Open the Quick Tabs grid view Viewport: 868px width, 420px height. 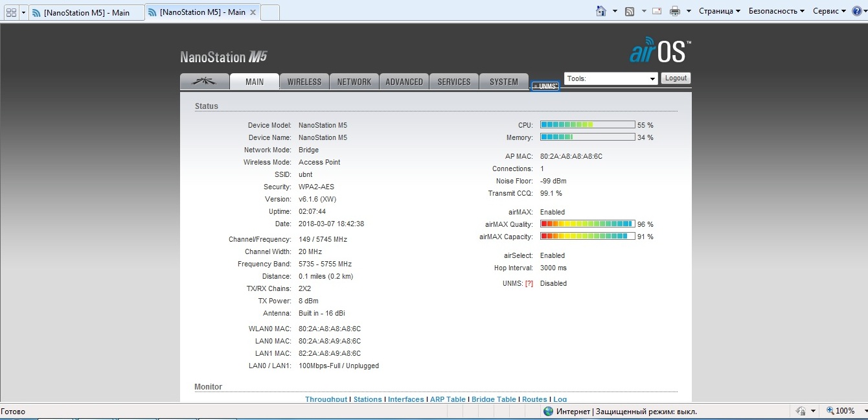pyautogui.click(x=11, y=12)
